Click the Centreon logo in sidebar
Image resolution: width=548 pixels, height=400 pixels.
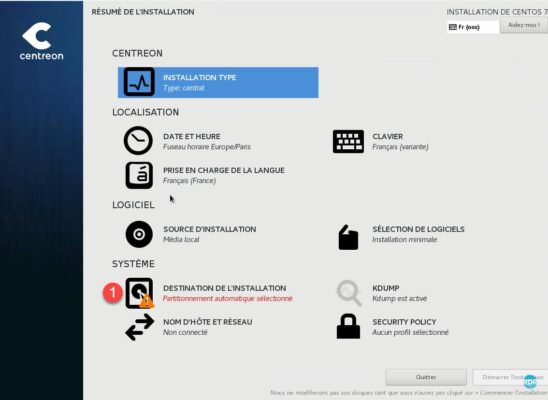tap(41, 41)
